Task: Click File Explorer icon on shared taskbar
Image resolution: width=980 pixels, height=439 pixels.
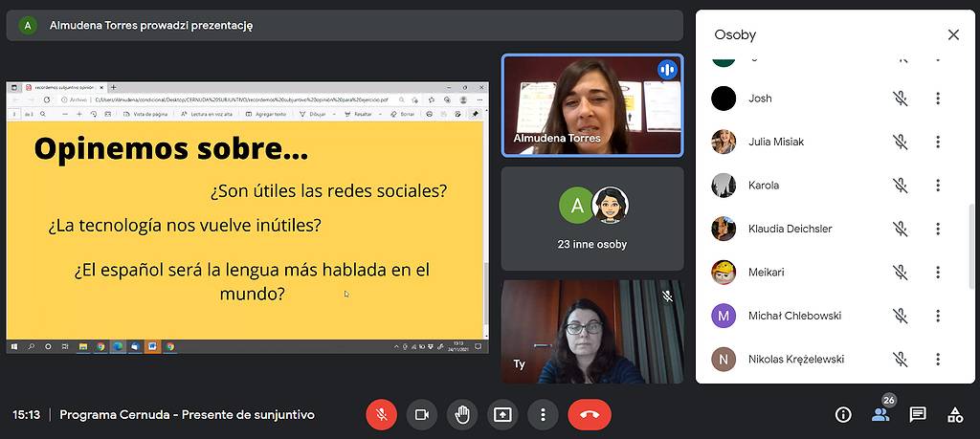Action: (82, 346)
